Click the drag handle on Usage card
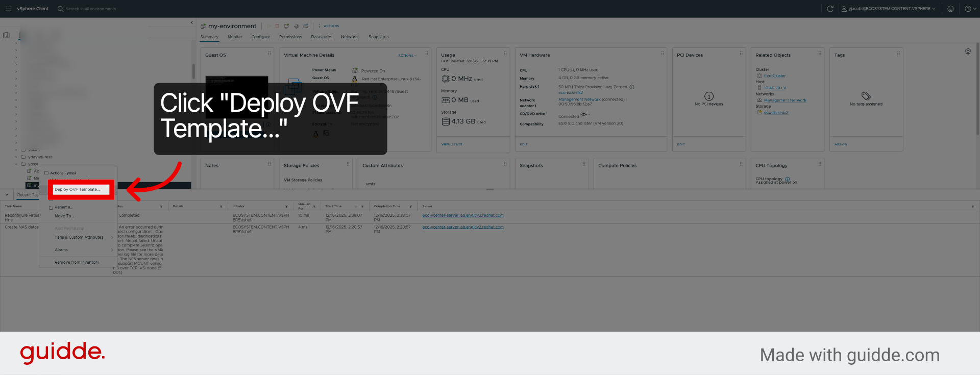 click(x=505, y=53)
